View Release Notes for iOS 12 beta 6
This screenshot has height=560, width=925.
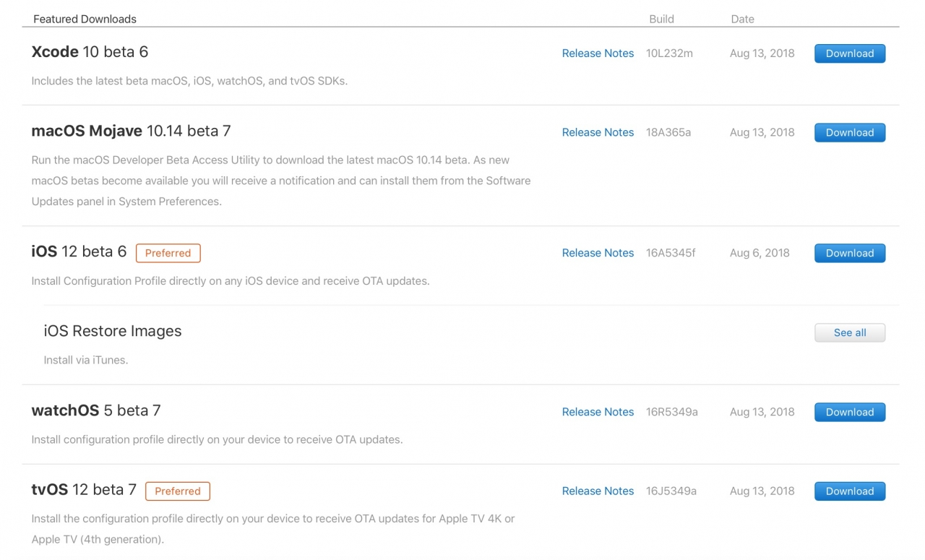click(598, 253)
